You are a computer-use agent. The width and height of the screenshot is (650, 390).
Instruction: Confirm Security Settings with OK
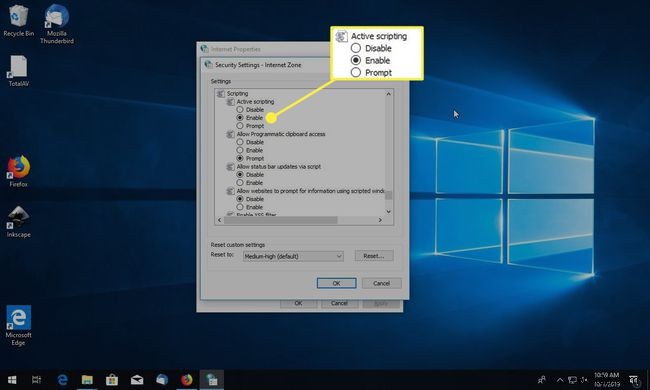tap(336, 283)
